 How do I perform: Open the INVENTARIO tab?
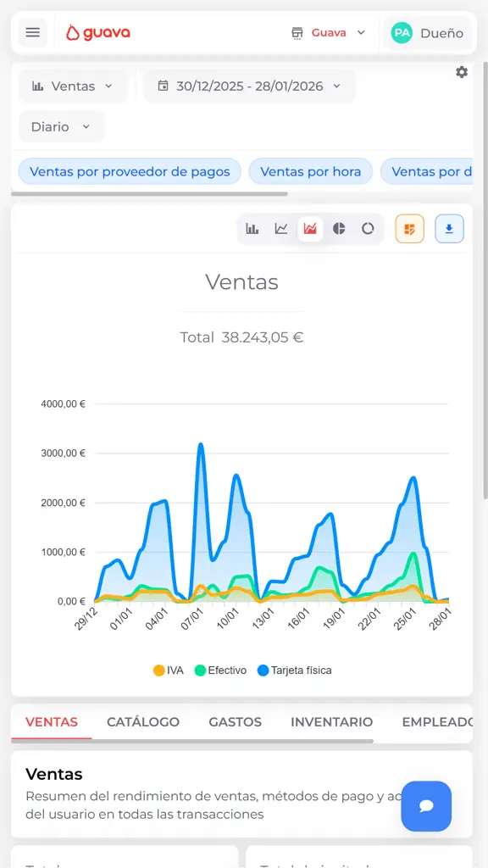[x=331, y=722]
